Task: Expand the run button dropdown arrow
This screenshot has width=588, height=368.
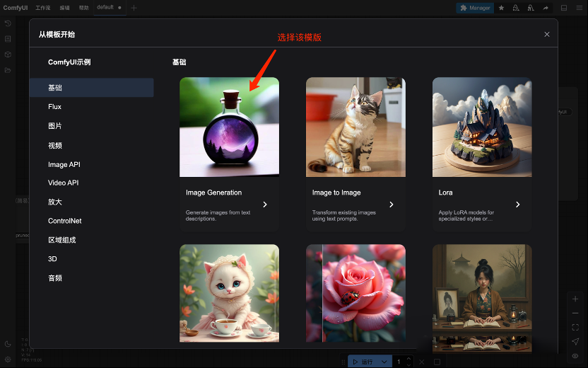Action: (x=384, y=362)
